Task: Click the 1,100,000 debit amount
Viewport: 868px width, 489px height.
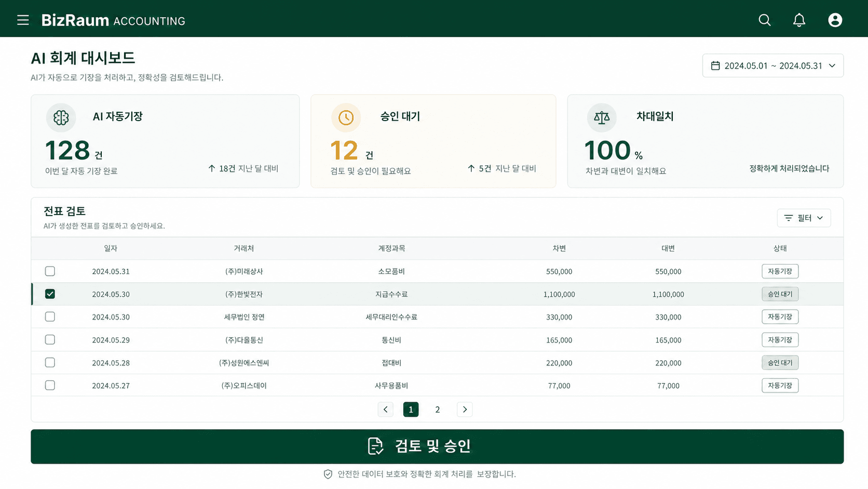Action: [x=559, y=294]
